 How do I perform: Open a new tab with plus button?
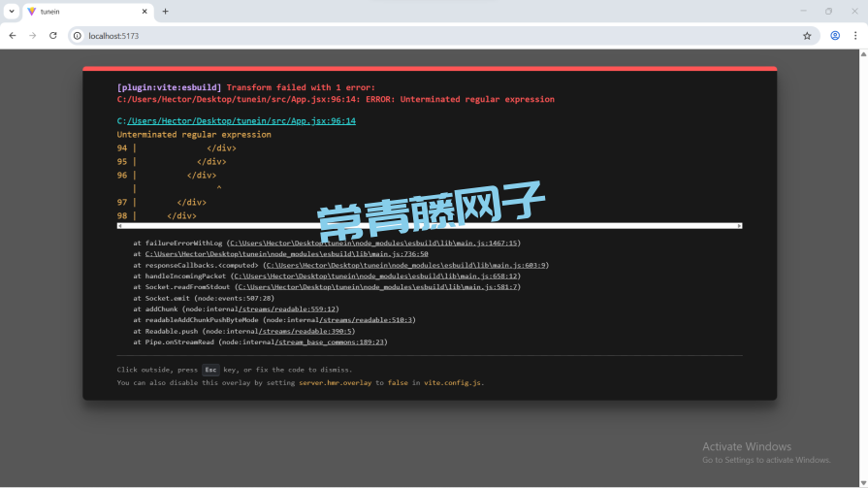point(165,12)
